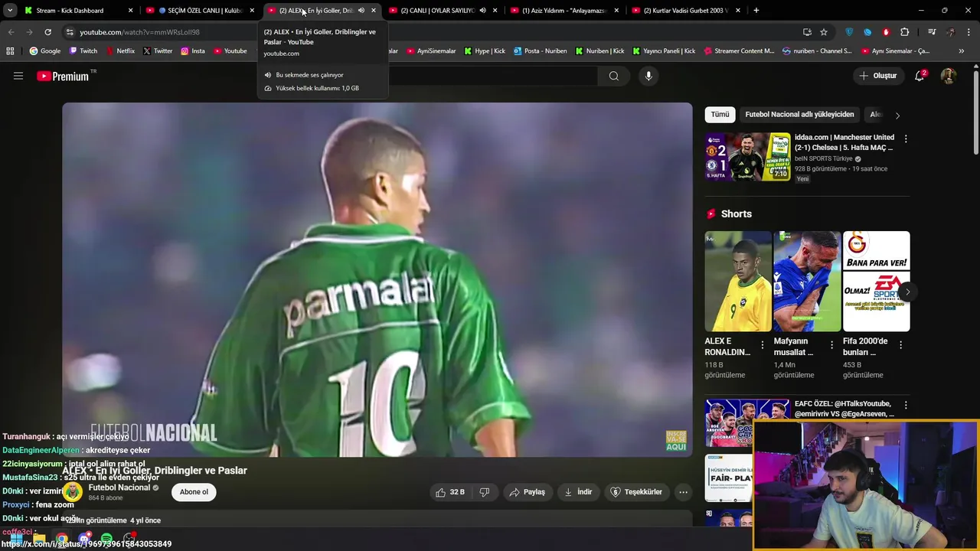Open the Bitwarden shield extension
The height and width of the screenshot is (551, 980).
point(849,32)
